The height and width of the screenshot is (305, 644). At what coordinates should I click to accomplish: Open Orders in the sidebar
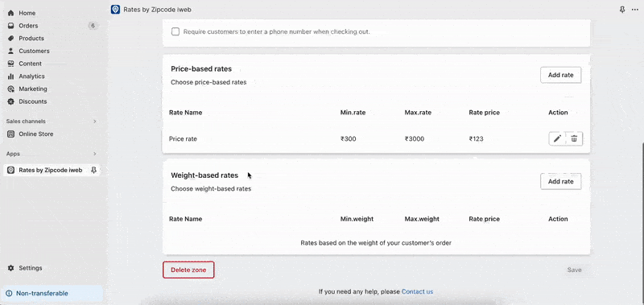28,26
